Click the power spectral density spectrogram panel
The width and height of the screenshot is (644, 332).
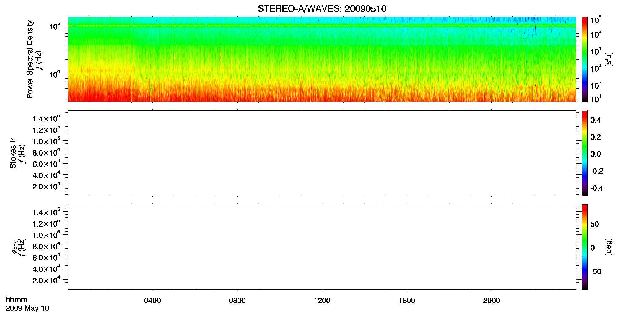(322, 59)
